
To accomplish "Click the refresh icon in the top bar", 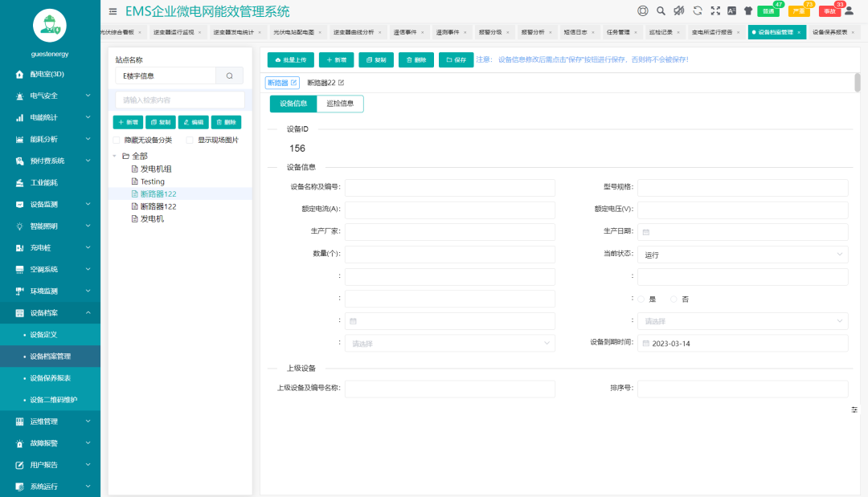I will click(697, 11).
